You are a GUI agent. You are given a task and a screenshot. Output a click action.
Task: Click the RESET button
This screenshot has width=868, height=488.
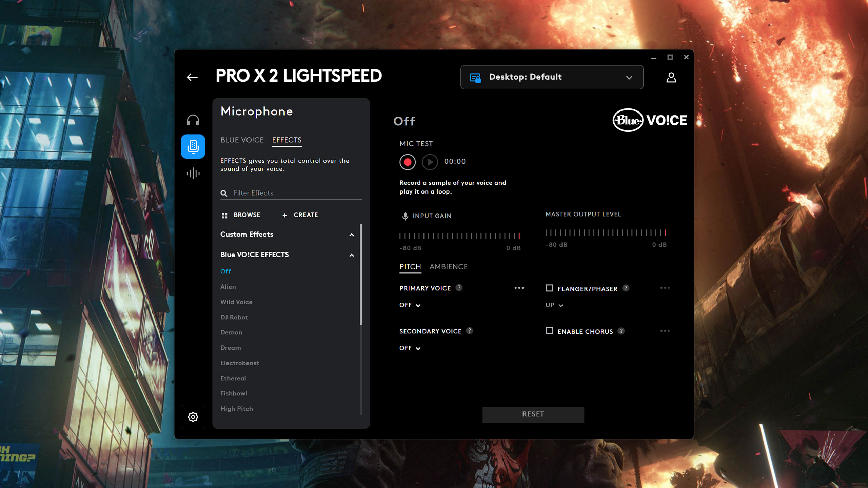(533, 414)
